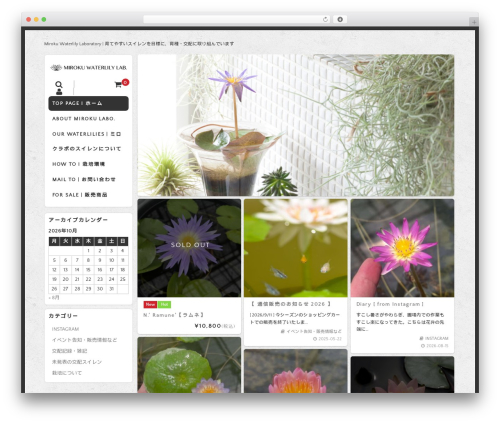Viewport: 500px width, 423px height.
Task: Go to previous month link 8月
Action: click(x=54, y=298)
